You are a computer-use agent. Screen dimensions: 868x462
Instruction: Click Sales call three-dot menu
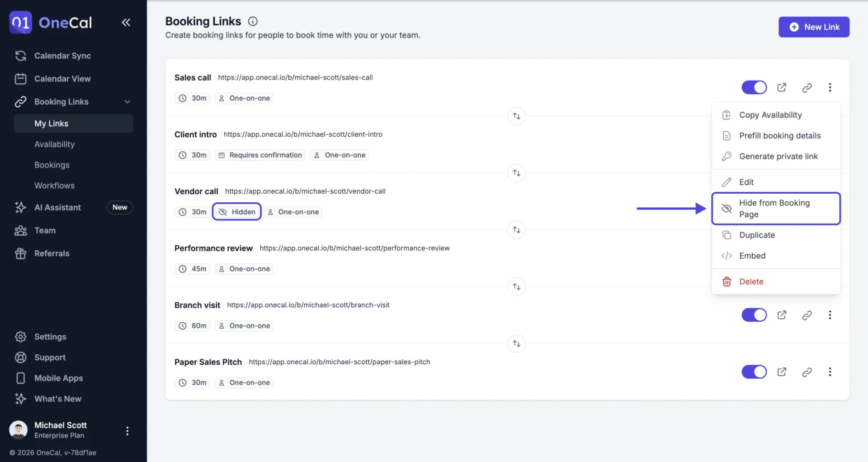pyautogui.click(x=830, y=87)
